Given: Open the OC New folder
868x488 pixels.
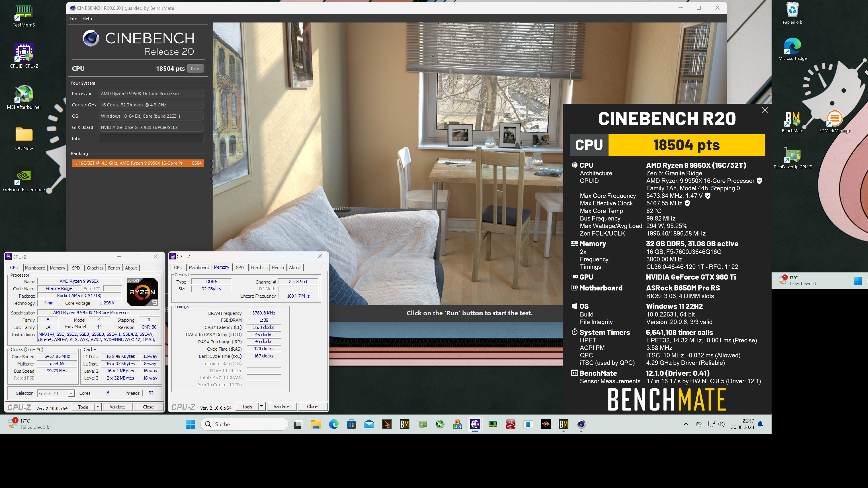Looking at the screenshot, I should coord(24,138).
